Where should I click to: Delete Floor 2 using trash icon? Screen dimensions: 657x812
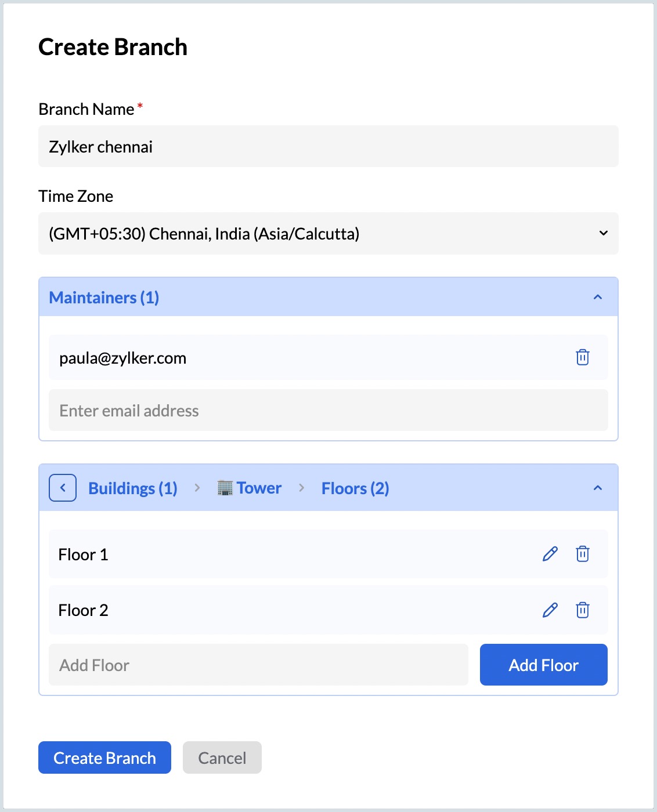pos(582,610)
